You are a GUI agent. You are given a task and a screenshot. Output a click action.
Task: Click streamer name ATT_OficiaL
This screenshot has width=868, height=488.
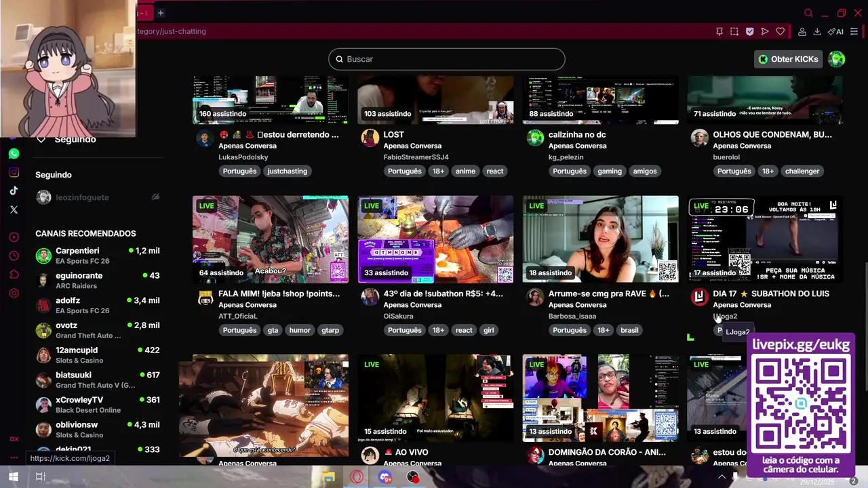coord(238,316)
